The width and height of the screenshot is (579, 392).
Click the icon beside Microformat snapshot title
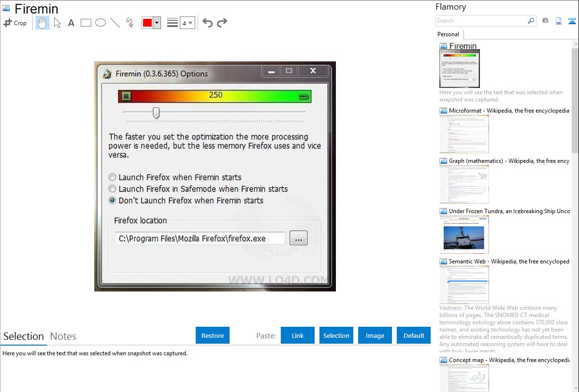pyautogui.click(x=444, y=111)
